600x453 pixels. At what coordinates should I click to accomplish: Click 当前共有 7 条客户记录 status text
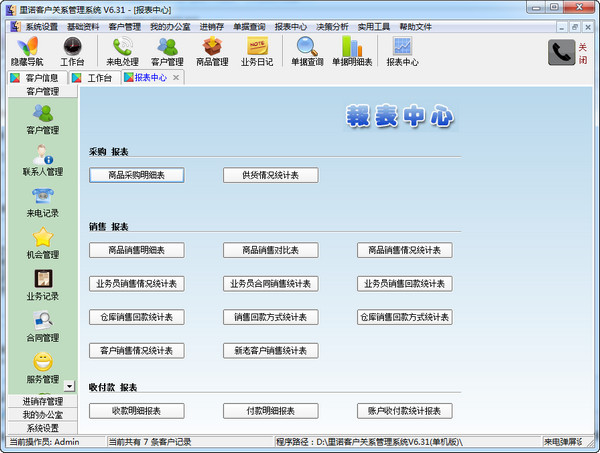point(150,442)
